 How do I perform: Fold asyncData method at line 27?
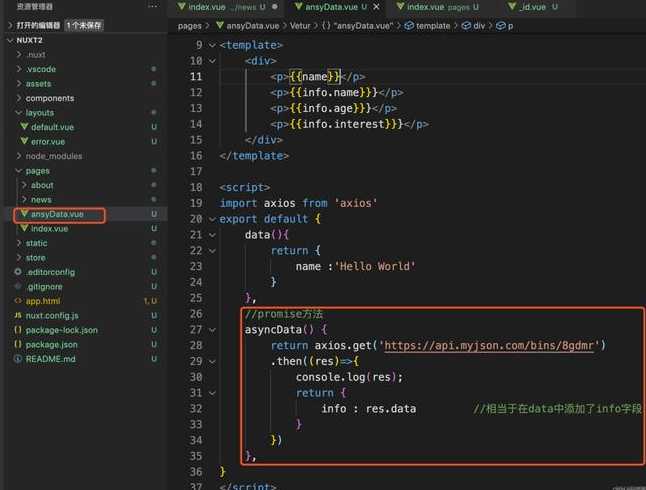coord(212,330)
